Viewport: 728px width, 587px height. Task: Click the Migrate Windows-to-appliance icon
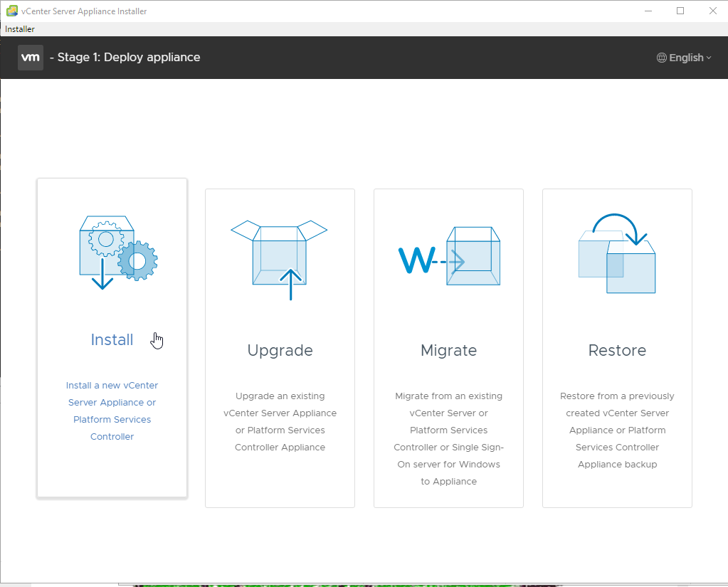(449, 256)
